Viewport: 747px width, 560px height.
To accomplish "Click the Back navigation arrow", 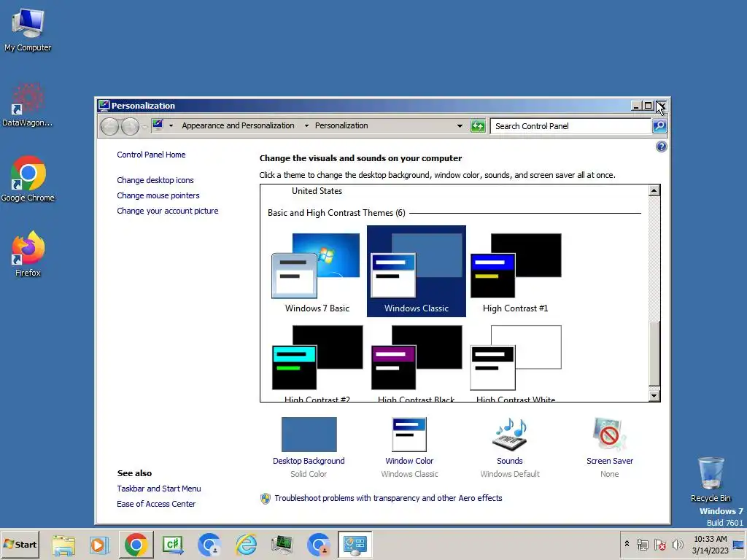I will (x=109, y=126).
